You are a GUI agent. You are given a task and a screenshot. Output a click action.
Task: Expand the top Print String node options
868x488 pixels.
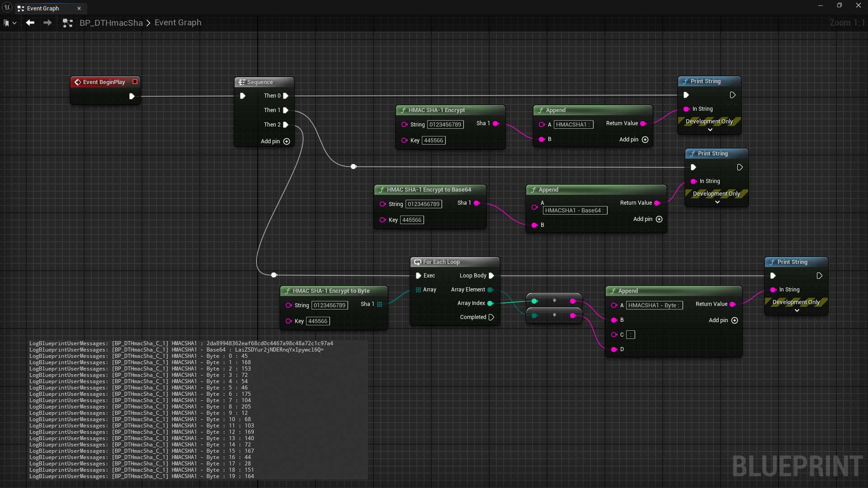[x=710, y=130]
